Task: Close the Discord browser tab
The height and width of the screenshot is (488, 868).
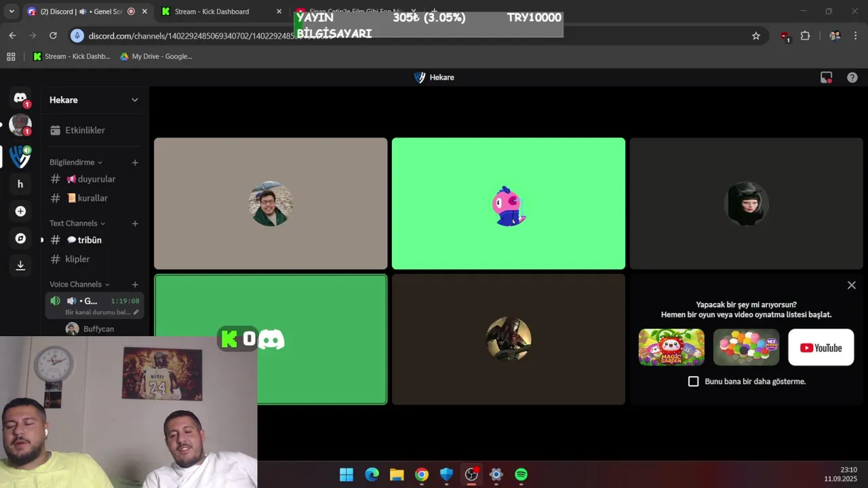Action: coord(144,12)
